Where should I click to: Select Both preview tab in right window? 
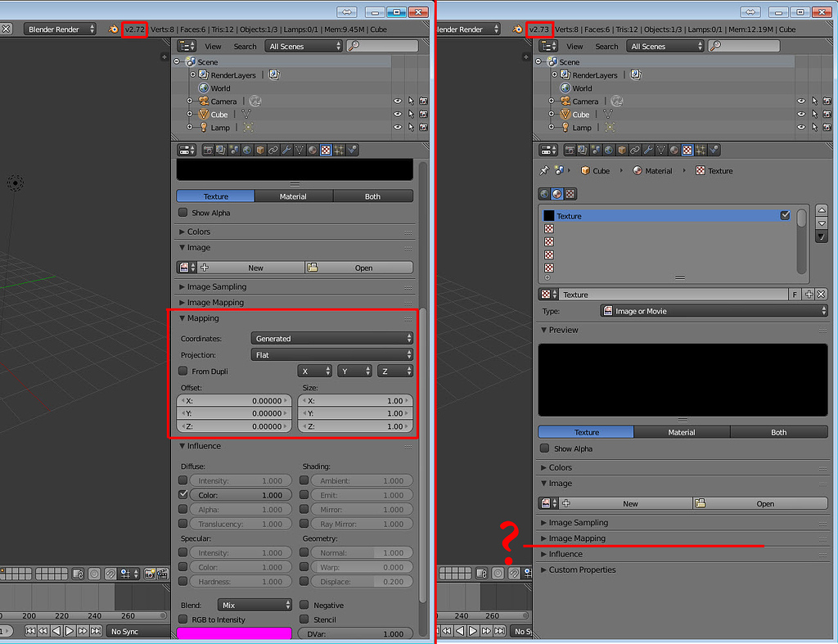(x=779, y=432)
